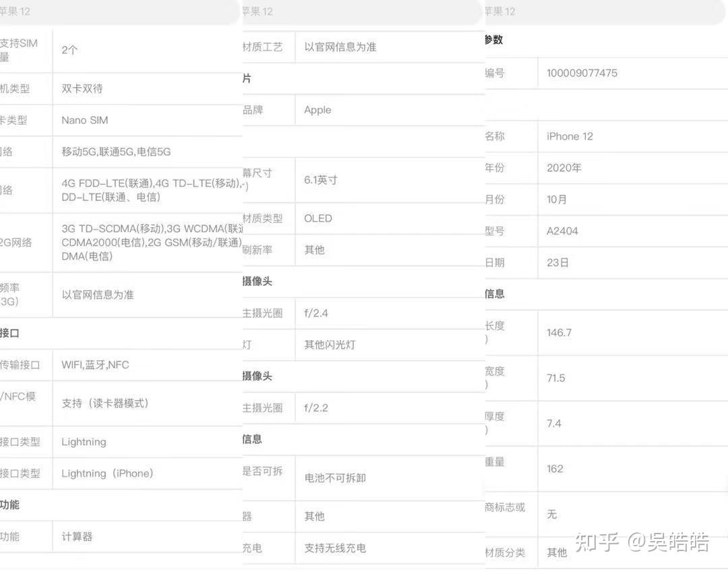The width and height of the screenshot is (728, 572).
Task: Click the plain Lightning value
Action: [x=84, y=442]
